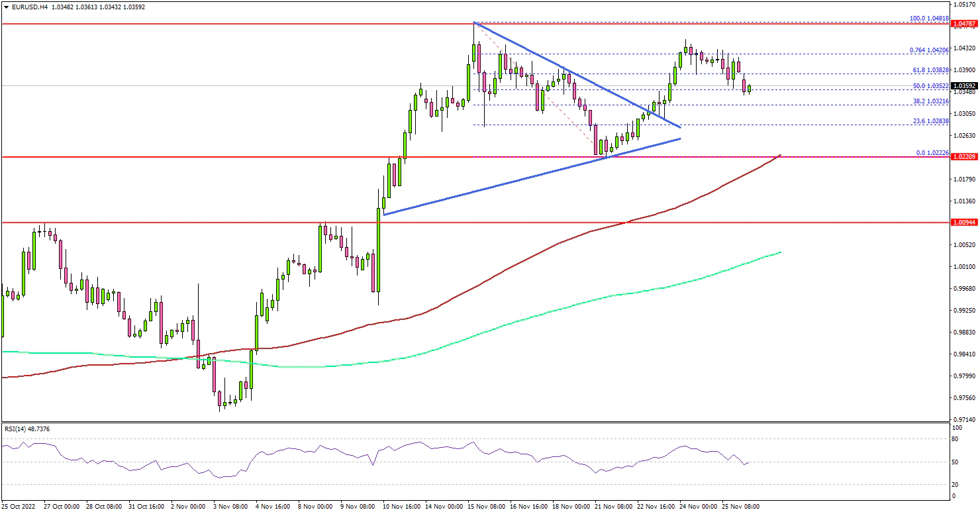Click the red 1.02209 price tag
The image size is (980, 514).
964,157
